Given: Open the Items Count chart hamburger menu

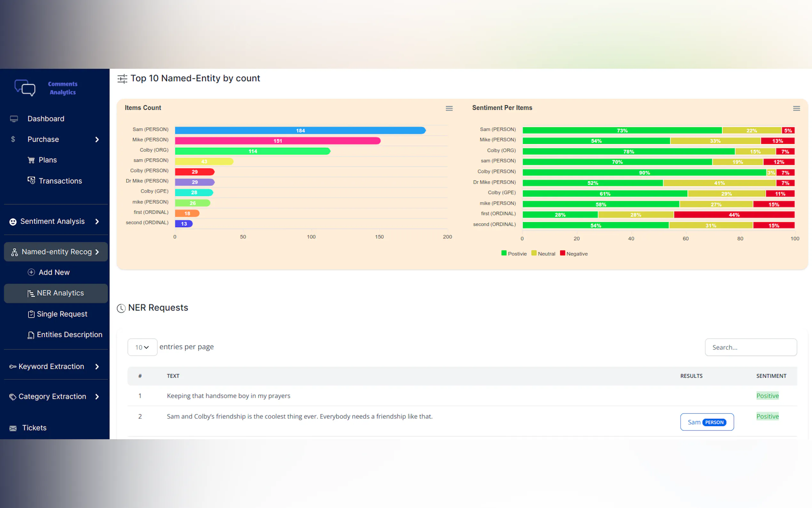Looking at the screenshot, I should tap(449, 108).
